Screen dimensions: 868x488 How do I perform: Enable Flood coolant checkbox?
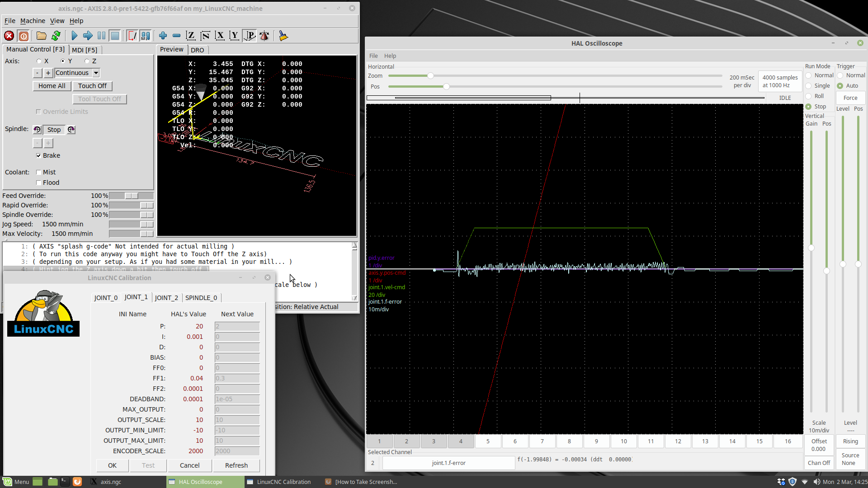(38, 183)
